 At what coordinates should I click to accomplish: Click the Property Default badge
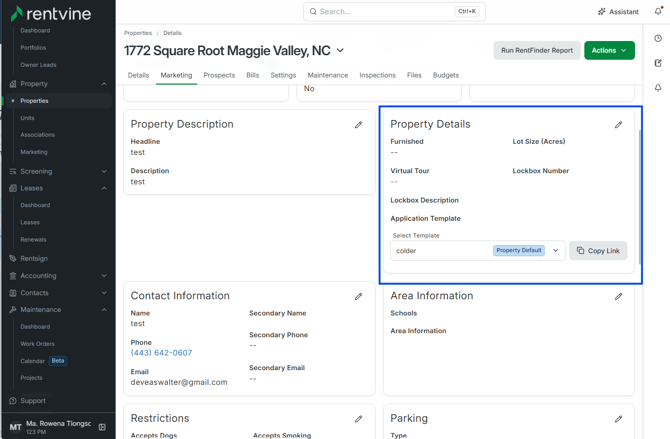[x=519, y=250]
